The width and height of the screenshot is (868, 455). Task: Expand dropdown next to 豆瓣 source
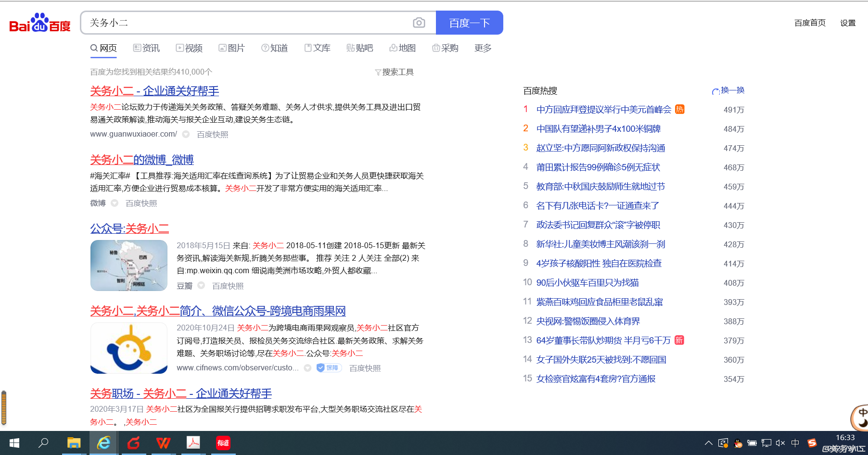click(x=201, y=286)
